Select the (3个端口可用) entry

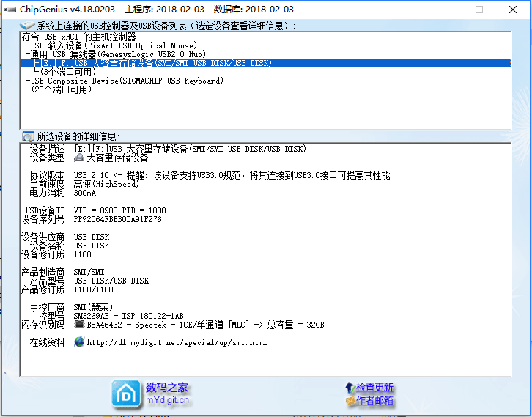68,72
